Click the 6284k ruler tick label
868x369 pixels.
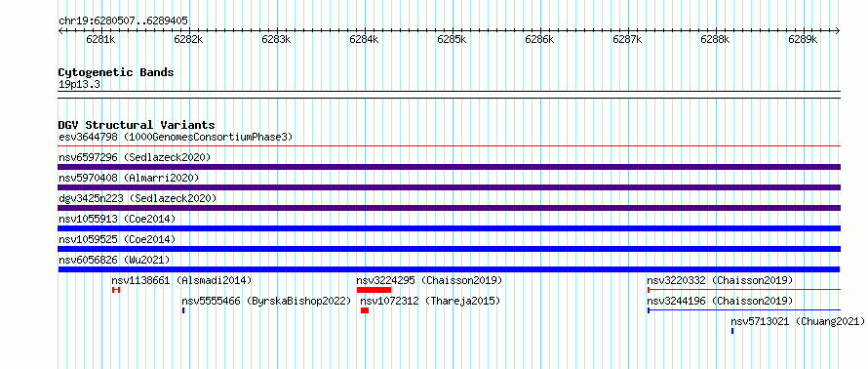[364, 39]
